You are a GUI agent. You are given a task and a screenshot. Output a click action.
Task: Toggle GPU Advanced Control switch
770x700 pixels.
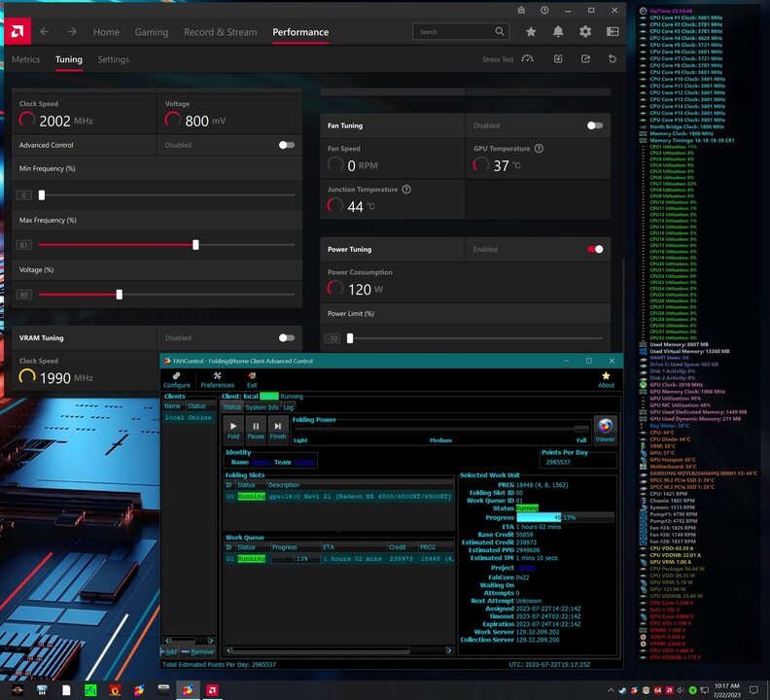(x=286, y=145)
